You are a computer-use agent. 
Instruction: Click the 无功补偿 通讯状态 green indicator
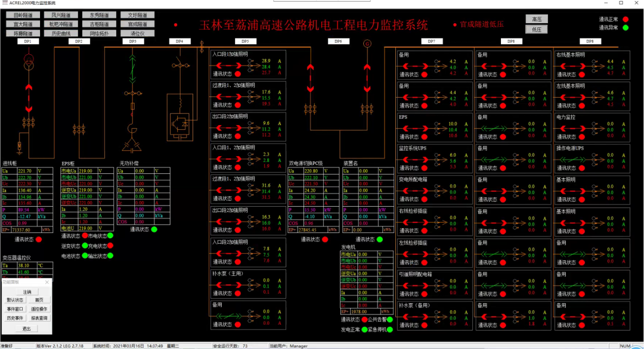(154, 229)
